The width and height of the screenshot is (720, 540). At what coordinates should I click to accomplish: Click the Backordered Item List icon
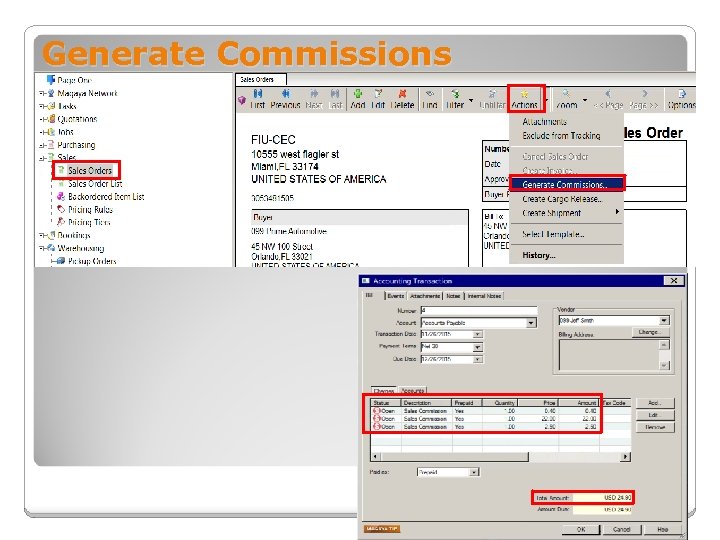(x=61, y=197)
